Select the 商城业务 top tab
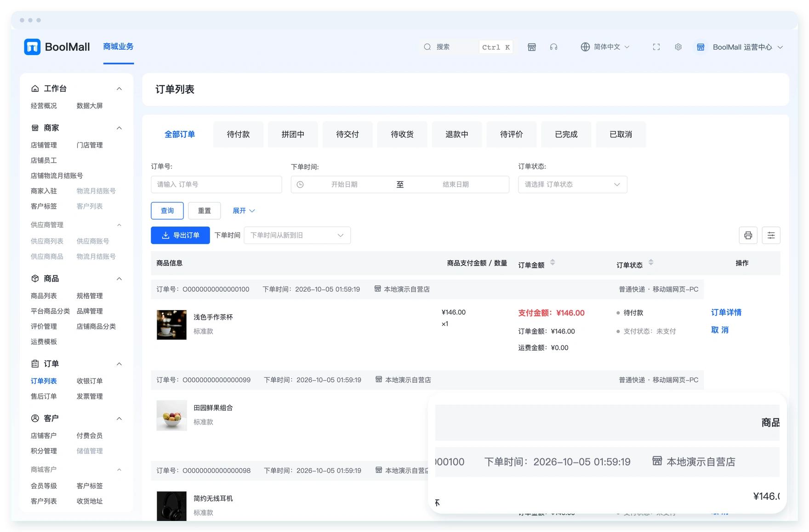 point(118,46)
